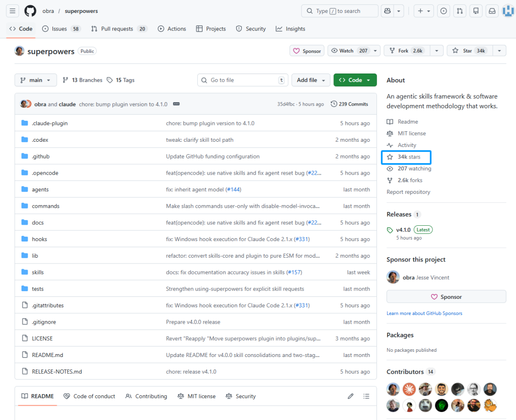Open the README outline list icon
The image size is (516, 420).
coord(366,396)
